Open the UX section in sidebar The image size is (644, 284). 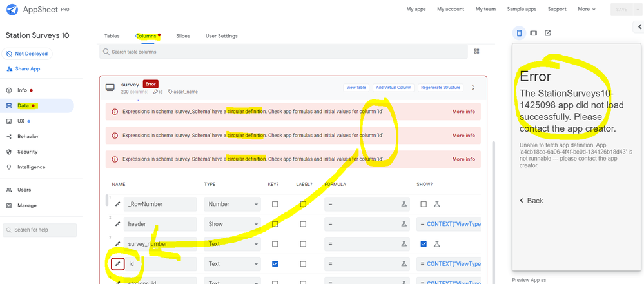[x=21, y=121]
